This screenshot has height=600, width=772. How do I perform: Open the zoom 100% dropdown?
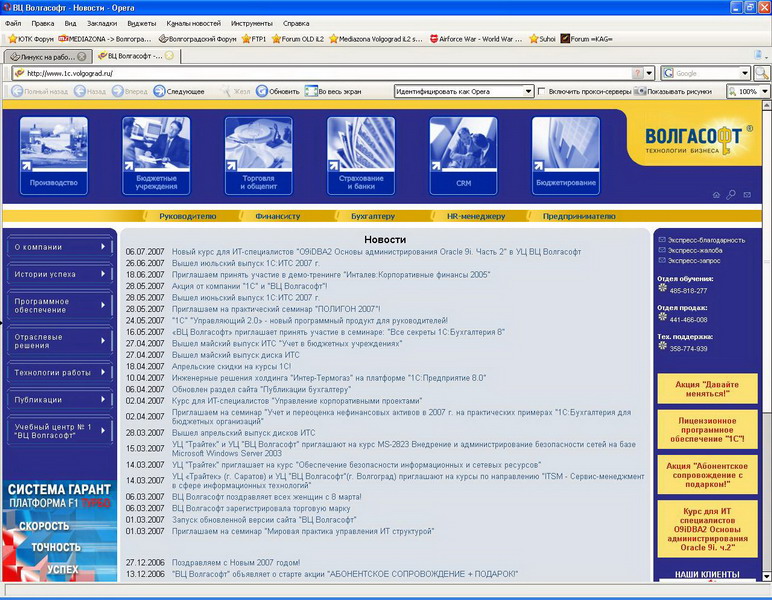(x=764, y=91)
